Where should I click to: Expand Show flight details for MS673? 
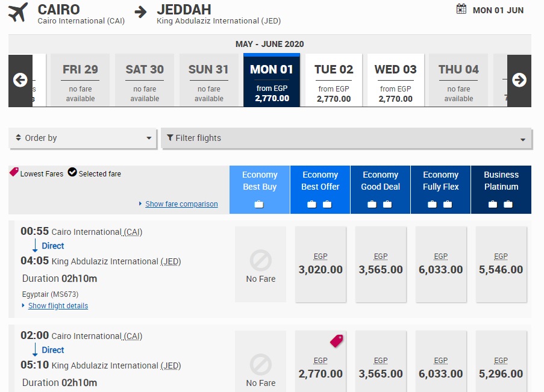58,306
